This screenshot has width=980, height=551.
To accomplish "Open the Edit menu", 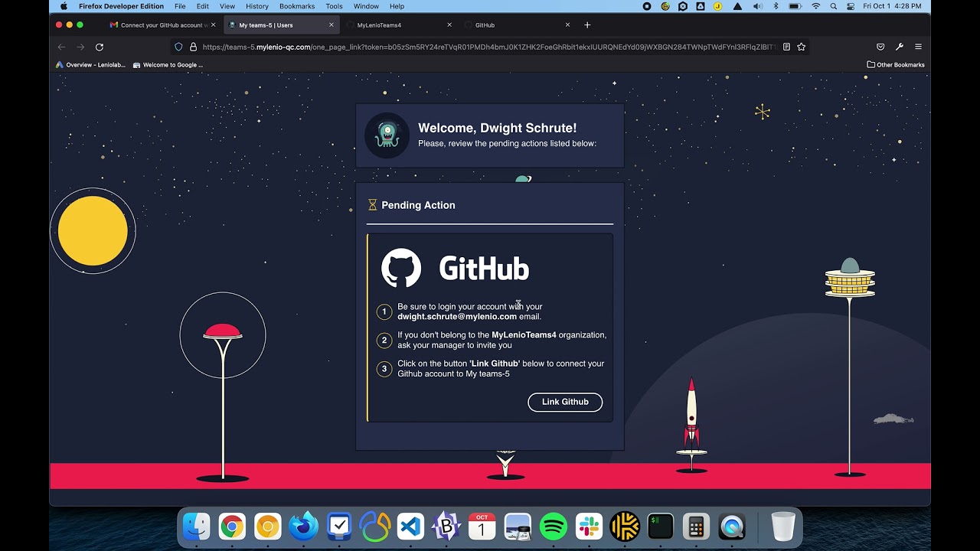I will (x=203, y=6).
